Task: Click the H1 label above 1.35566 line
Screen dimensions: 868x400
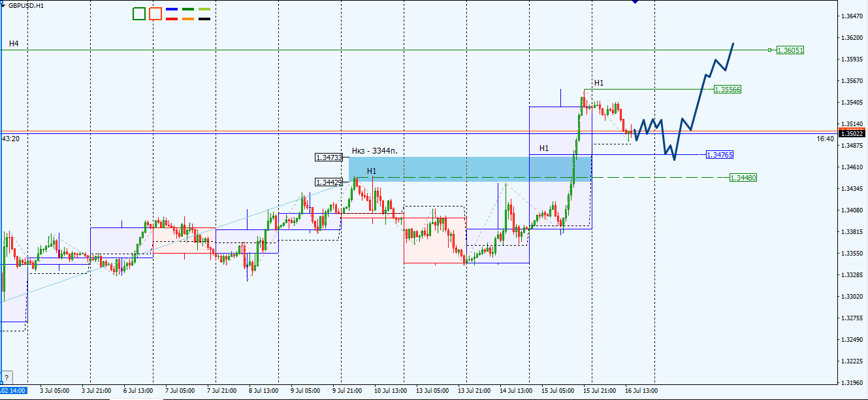Action: (x=599, y=83)
